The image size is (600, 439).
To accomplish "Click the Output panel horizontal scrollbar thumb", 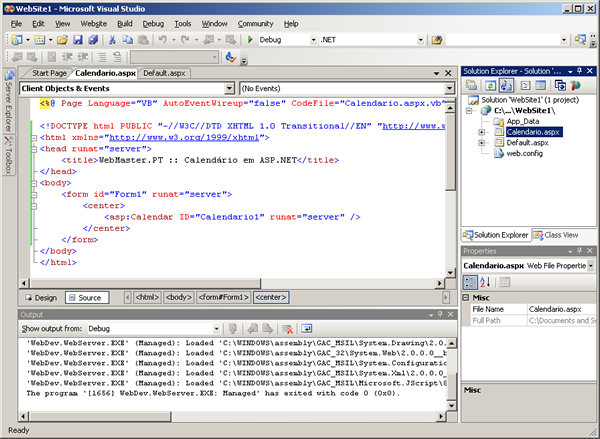I will click(x=100, y=416).
